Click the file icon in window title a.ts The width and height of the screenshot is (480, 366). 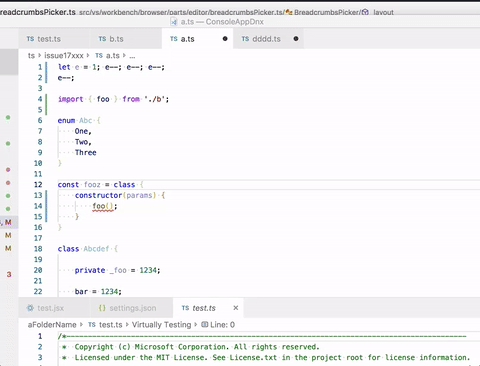point(174,22)
